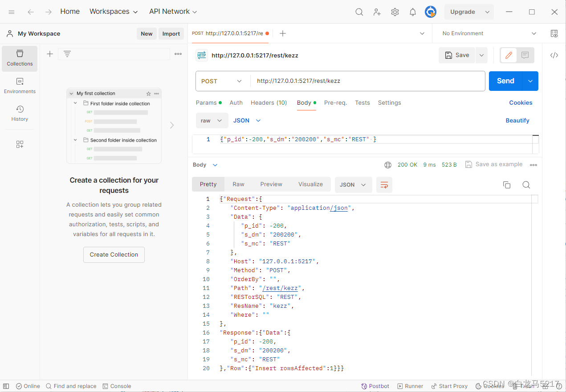Add new collection with plus icon
Image resolution: width=566 pixels, height=392 pixels.
coord(50,54)
